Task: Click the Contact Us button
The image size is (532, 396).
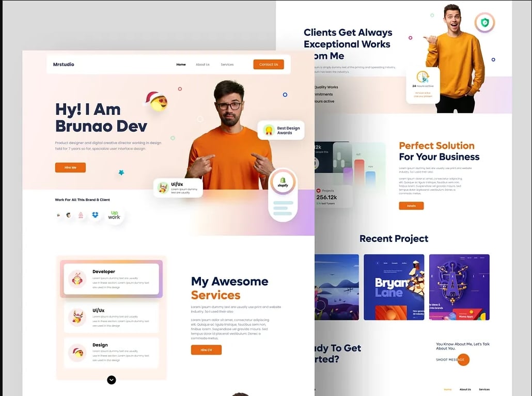Action: [269, 64]
